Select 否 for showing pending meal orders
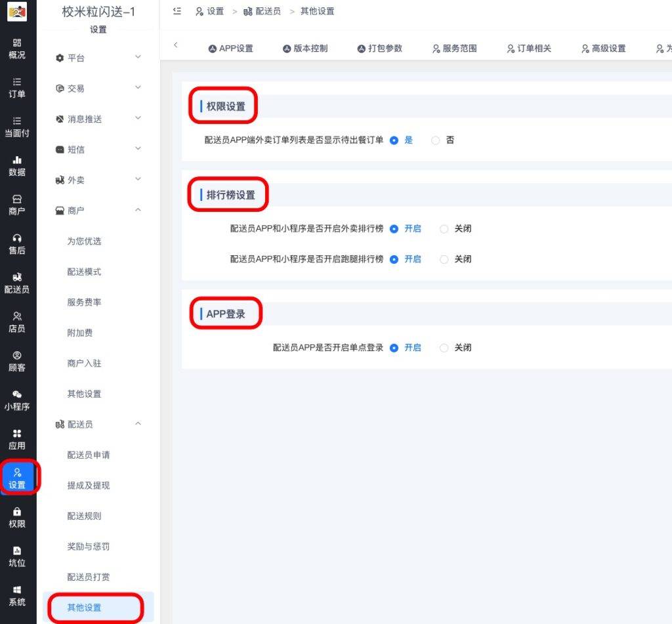The image size is (672, 624). coord(436,140)
